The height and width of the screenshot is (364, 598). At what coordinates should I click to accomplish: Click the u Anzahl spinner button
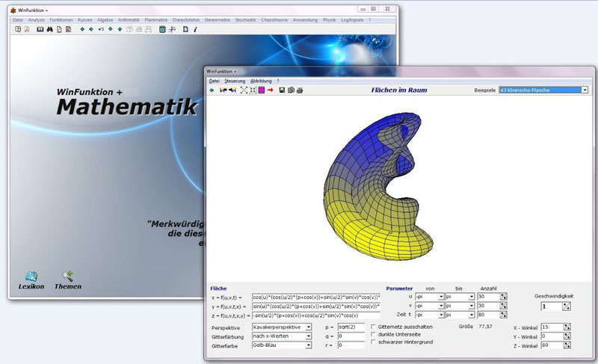point(503,297)
